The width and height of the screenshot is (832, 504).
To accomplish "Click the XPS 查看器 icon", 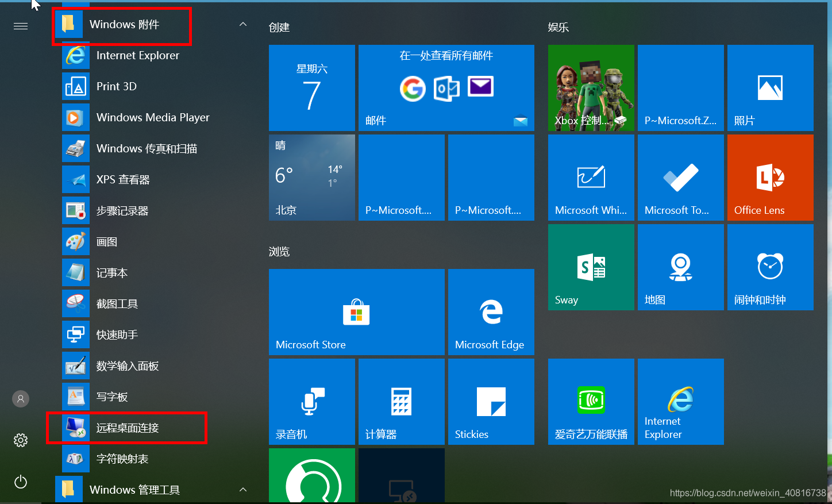I will click(x=76, y=179).
